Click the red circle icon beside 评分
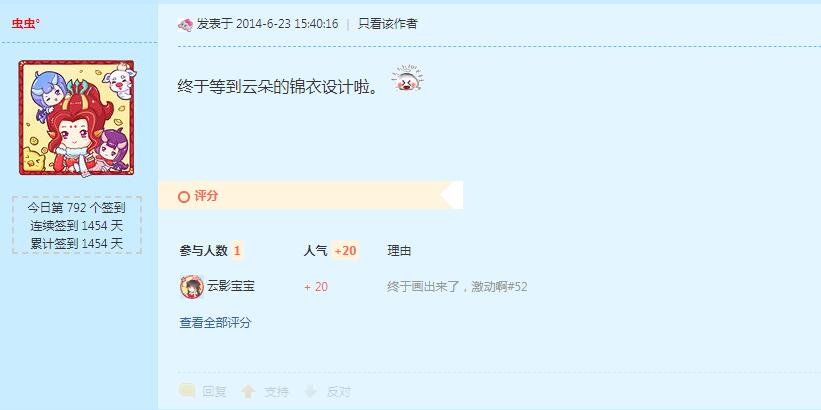Screen dimensions: 821x410 click(184, 197)
